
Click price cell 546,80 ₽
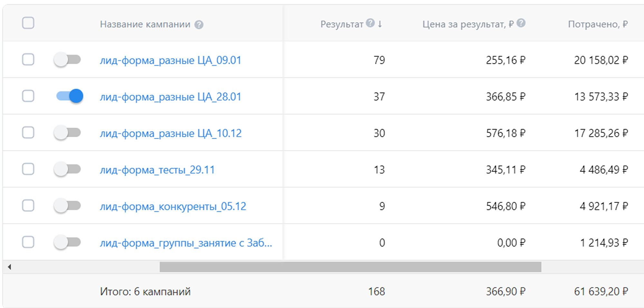click(x=506, y=206)
